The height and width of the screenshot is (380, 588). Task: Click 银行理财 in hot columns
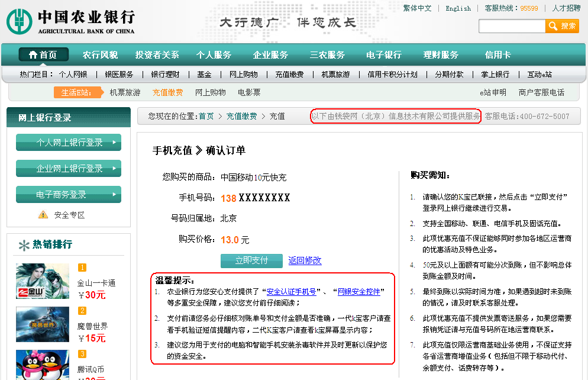[165, 74]
